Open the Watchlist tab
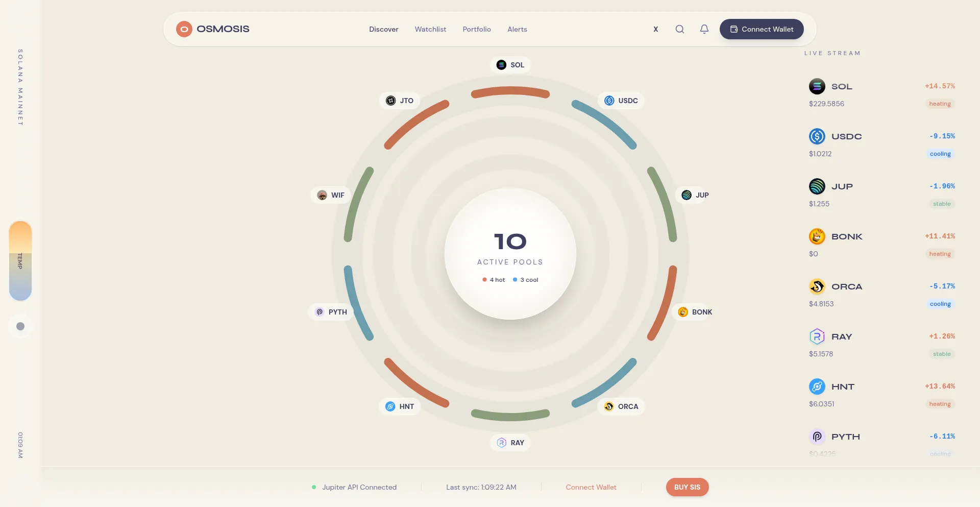Viewport: 980px width, 507px height. click(430, 29)
